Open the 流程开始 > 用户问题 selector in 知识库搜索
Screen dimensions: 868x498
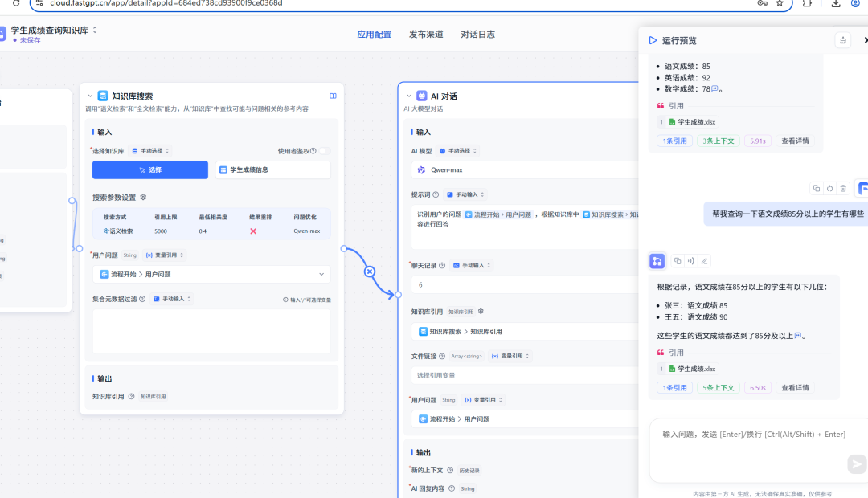click(x=211, y=275)
